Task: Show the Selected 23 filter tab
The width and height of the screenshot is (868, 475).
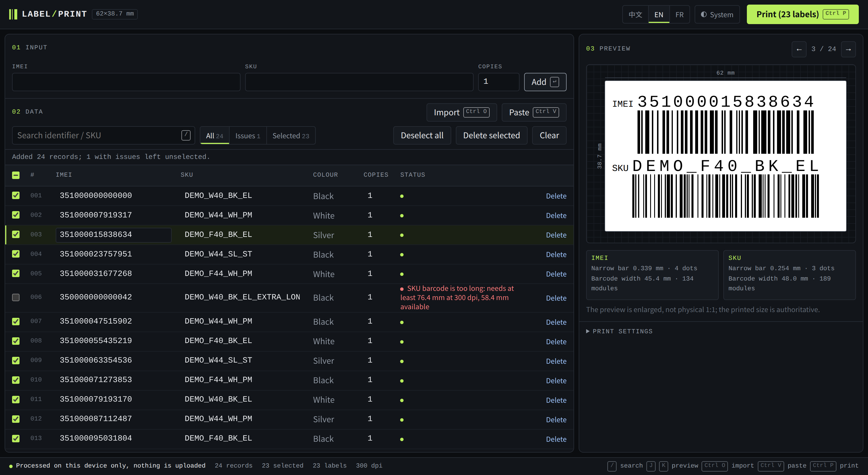Action: [291, 136]
